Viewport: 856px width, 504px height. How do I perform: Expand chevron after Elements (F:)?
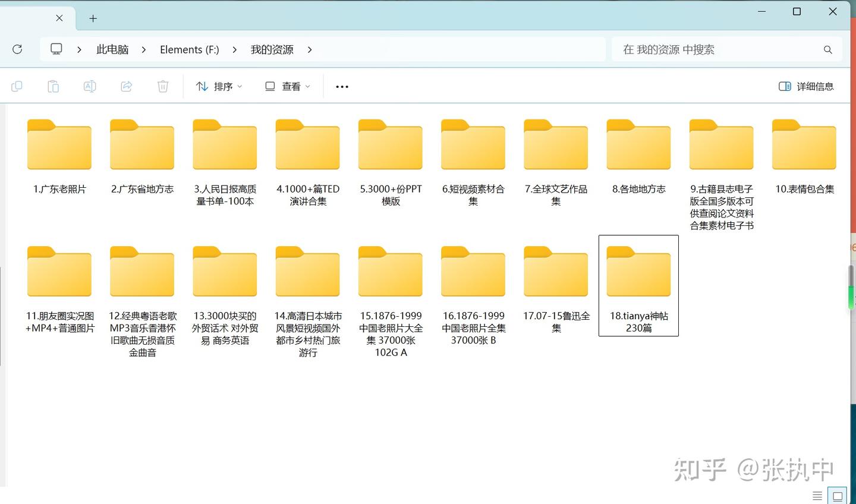pos(234,50)
